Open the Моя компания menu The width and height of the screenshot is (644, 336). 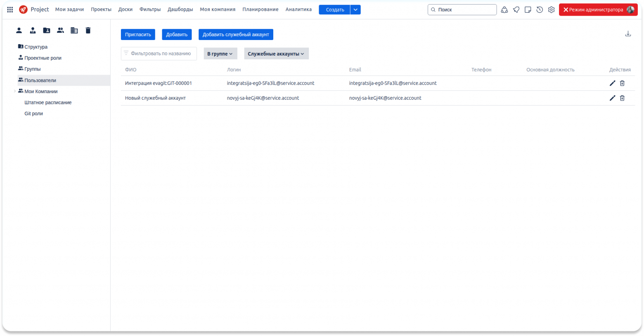tap(218, 9)
